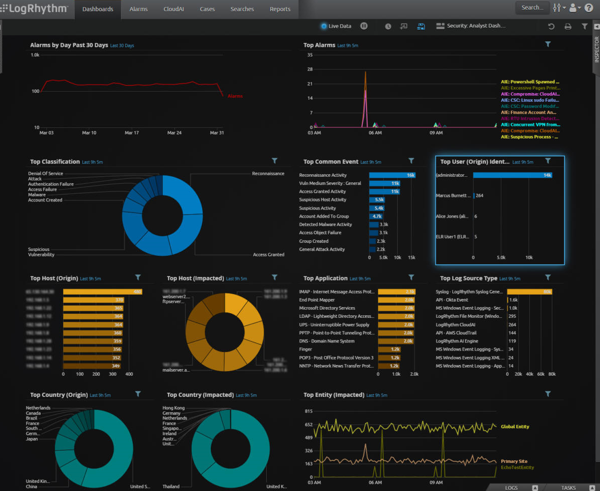Select the Syslog LogRhythm Syslog source bar

pyautogui.click(x=529, y=292)
